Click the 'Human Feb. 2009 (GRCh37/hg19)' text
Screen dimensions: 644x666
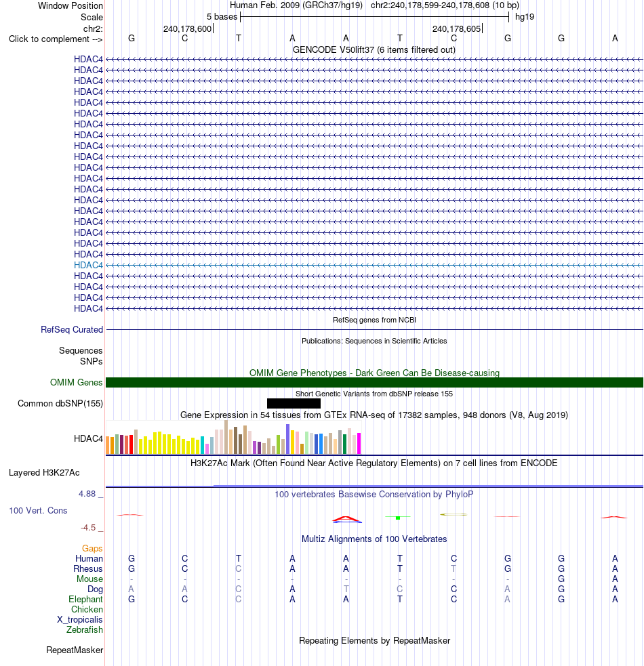[296, 5]
